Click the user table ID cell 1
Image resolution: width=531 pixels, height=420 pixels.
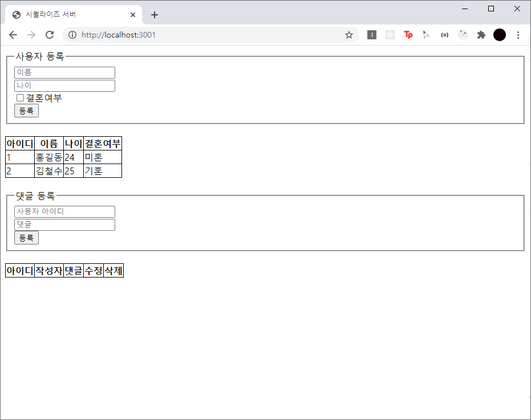click(20, 157)
